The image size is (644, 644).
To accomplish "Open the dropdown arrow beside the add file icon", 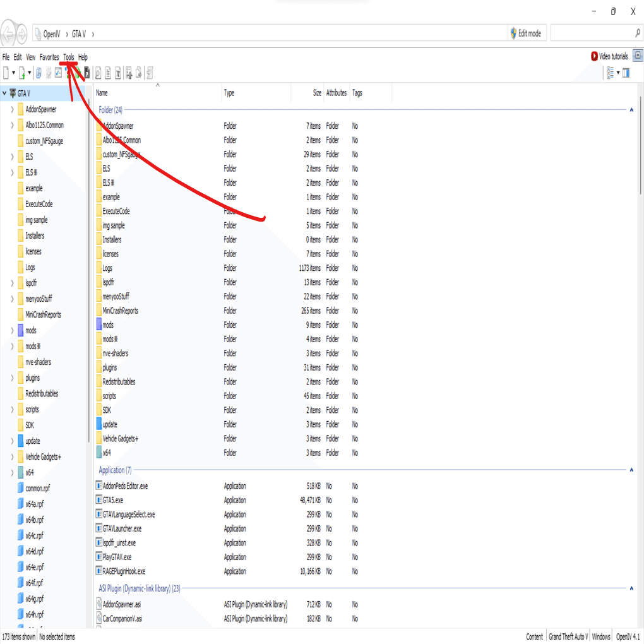I will click(x=30, y=73).
